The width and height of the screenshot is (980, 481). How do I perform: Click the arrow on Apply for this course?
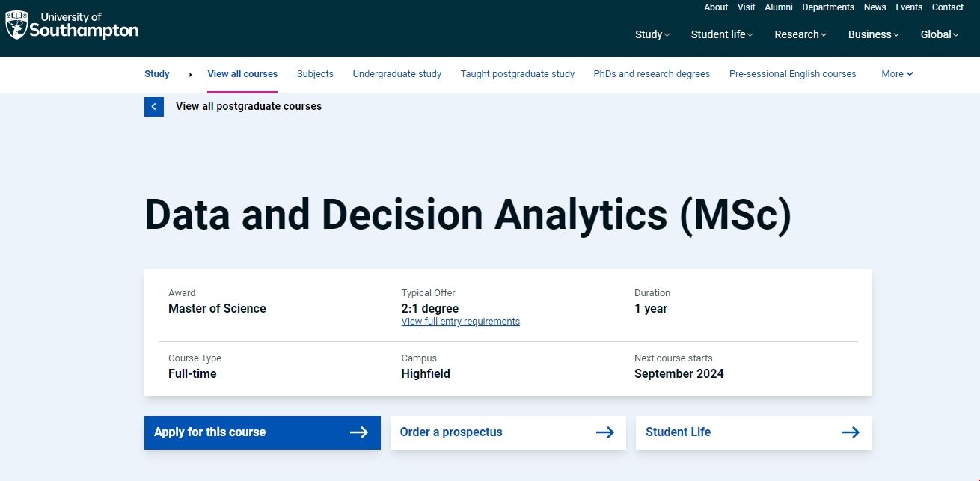point(359,432)
